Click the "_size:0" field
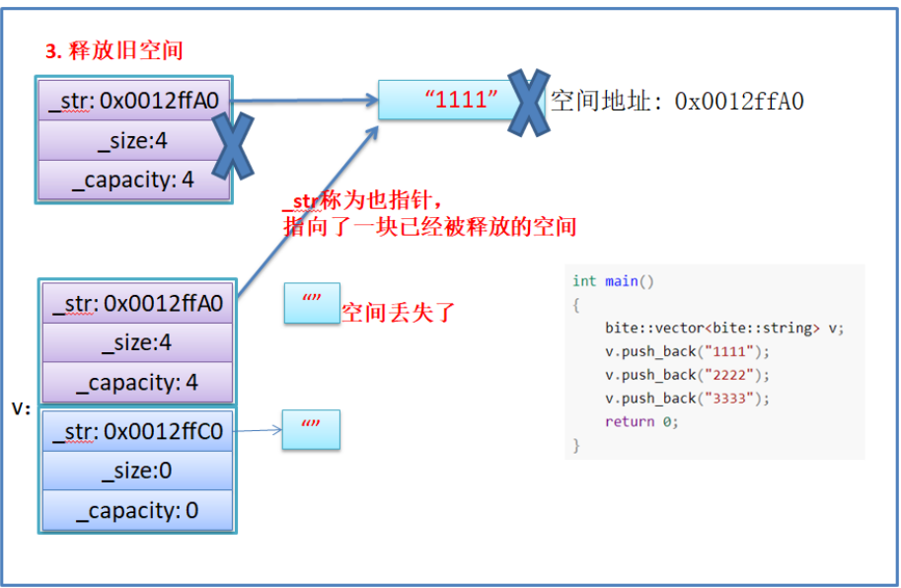901x588 pixels. tap(138, 471)
